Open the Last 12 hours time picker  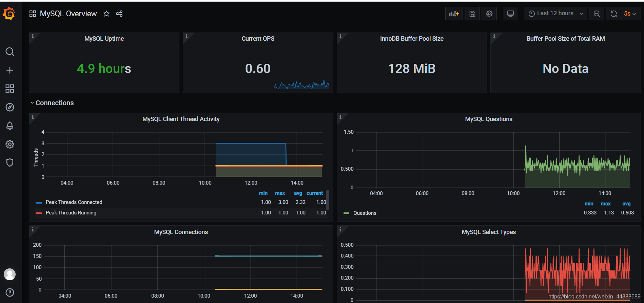tap(555, 14)
